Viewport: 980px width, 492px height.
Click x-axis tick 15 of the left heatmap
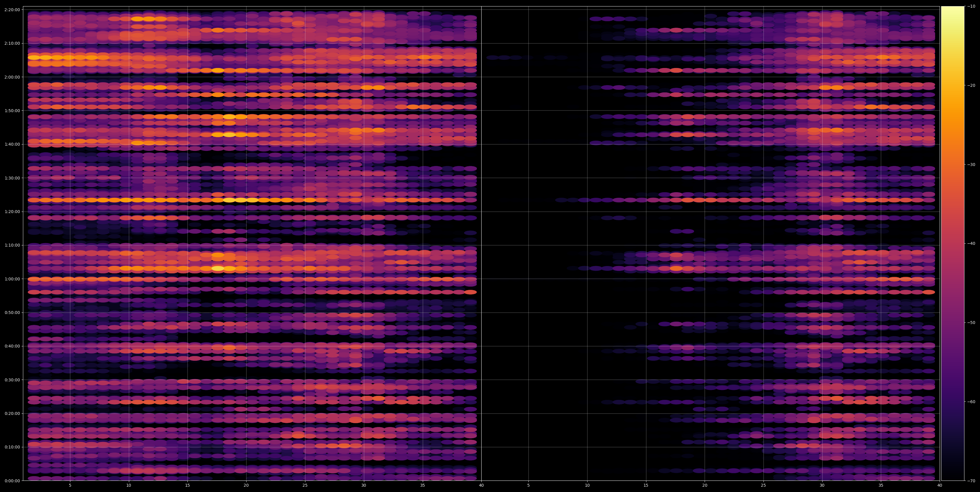(187, 486)
